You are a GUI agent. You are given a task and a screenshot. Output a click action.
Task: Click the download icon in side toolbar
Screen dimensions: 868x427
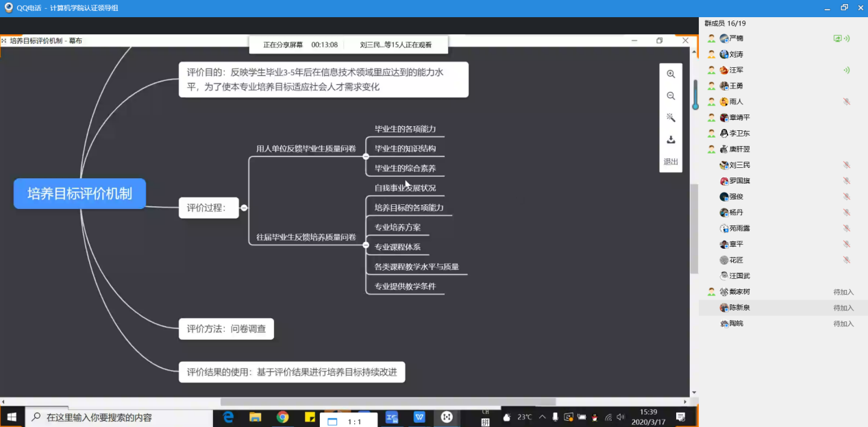671,140
